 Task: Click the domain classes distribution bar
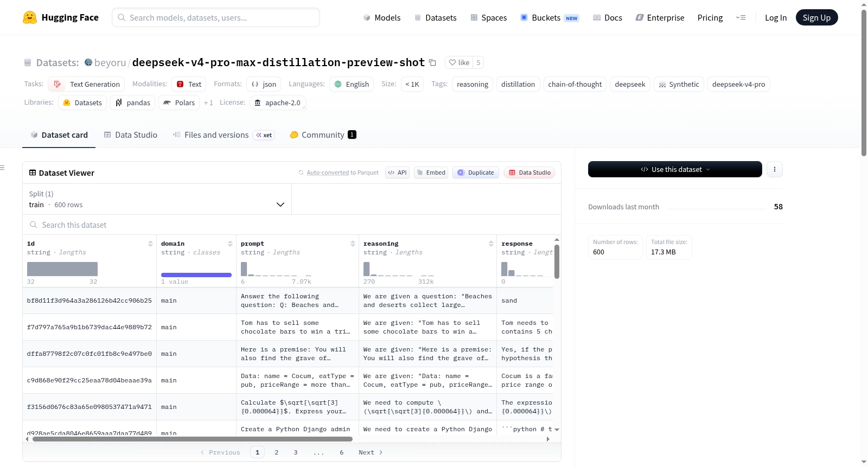point(196,275)
